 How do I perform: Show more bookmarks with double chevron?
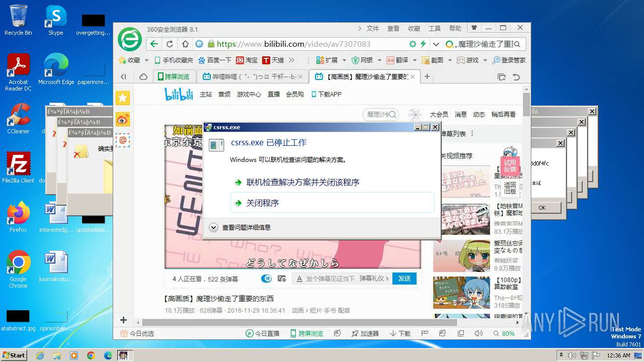pos(291,60)
